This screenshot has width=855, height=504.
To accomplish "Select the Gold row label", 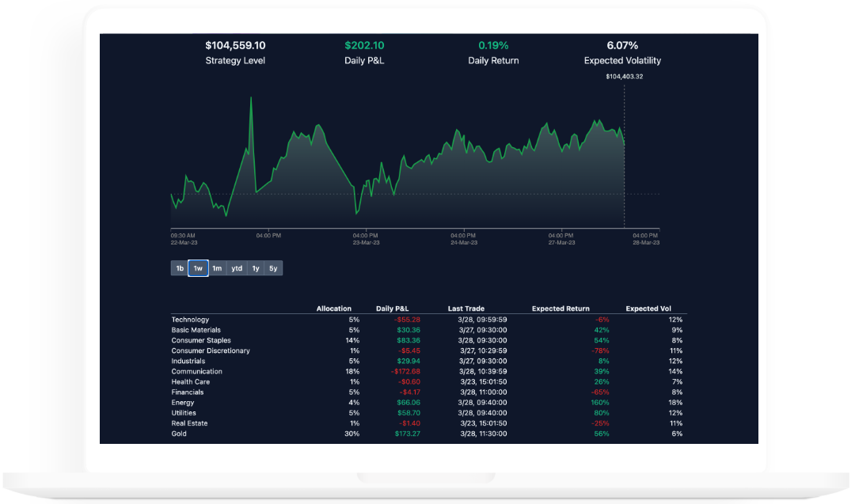I will click(x=179, y=434).
